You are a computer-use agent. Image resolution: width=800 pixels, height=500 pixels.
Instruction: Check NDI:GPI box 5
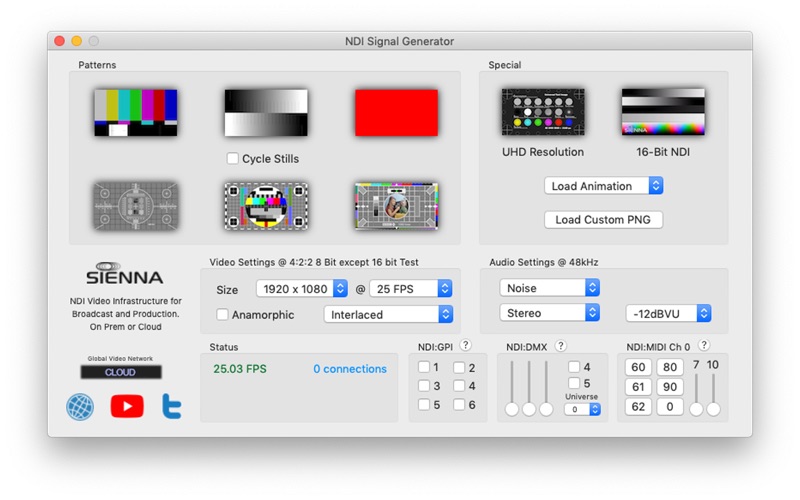(423, 404)
